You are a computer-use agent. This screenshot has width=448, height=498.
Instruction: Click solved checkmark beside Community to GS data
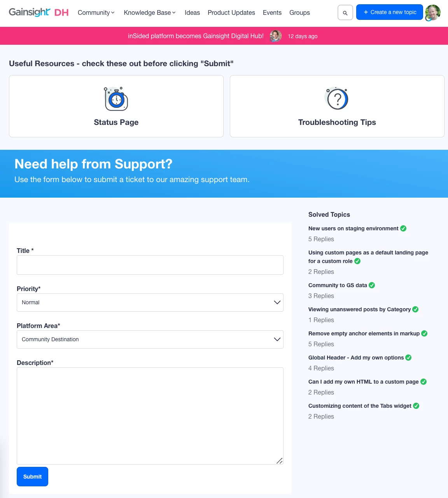click(x=372, y=285)
